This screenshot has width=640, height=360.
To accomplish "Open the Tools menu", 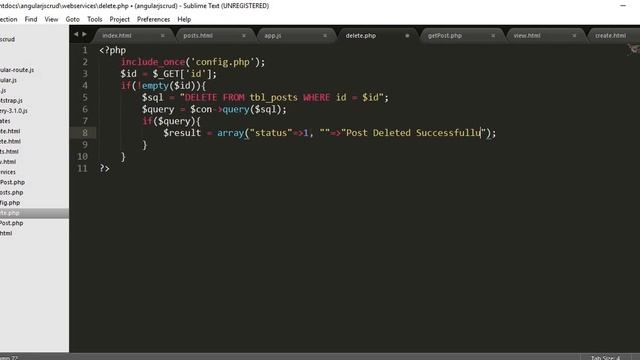I will (x=95, y=19).
